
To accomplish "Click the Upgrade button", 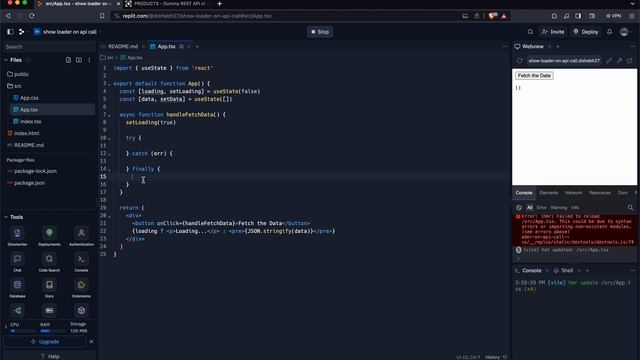I will [45, 342].
